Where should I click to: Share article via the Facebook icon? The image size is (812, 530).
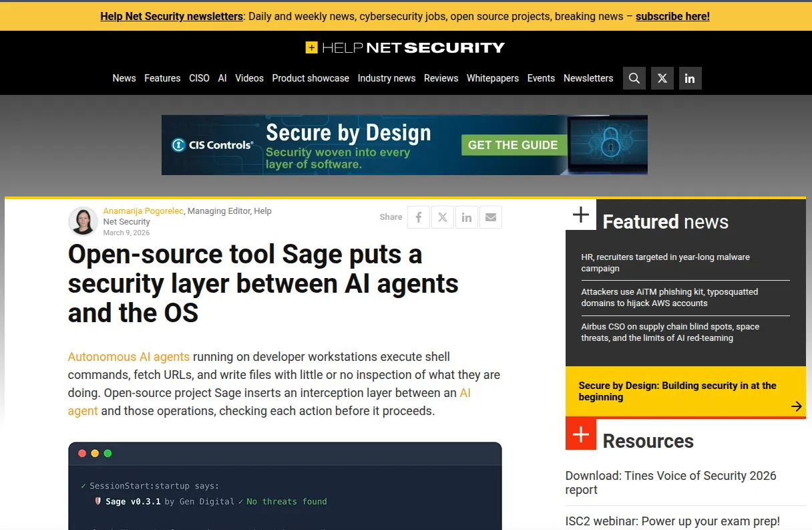419,217
